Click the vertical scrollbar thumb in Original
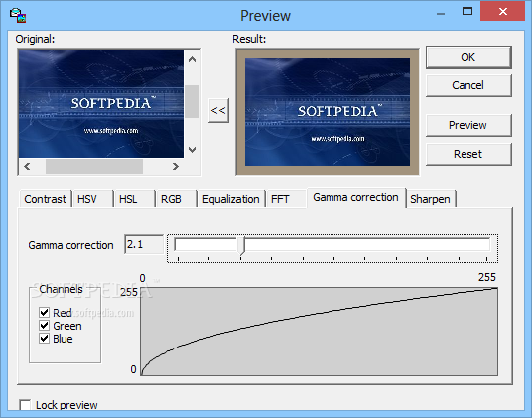The image size is (532, 418). coord(192,101)
